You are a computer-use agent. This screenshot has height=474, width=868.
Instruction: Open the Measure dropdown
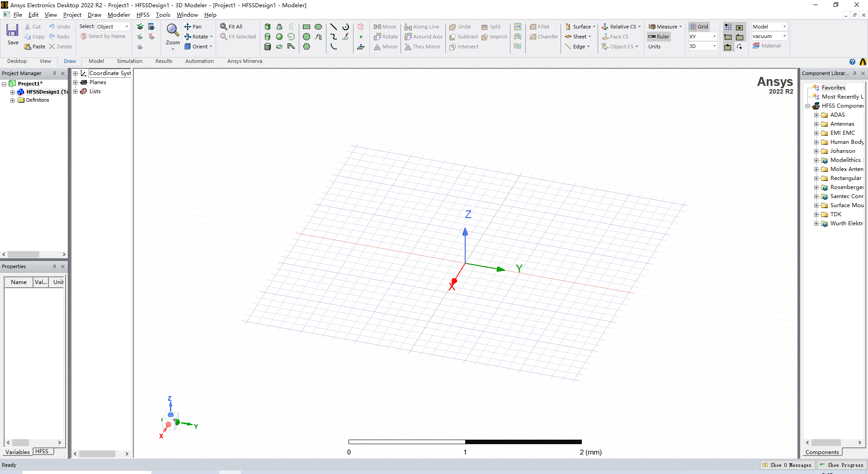(665, 27)
